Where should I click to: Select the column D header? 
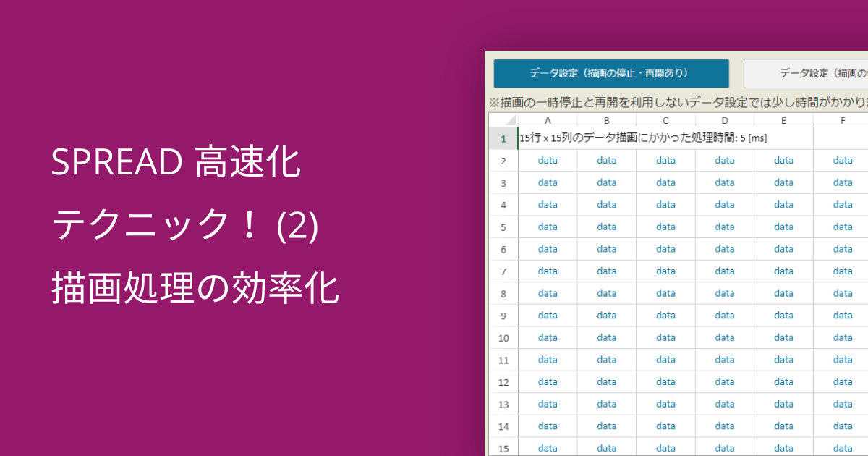tap(724, 120)
